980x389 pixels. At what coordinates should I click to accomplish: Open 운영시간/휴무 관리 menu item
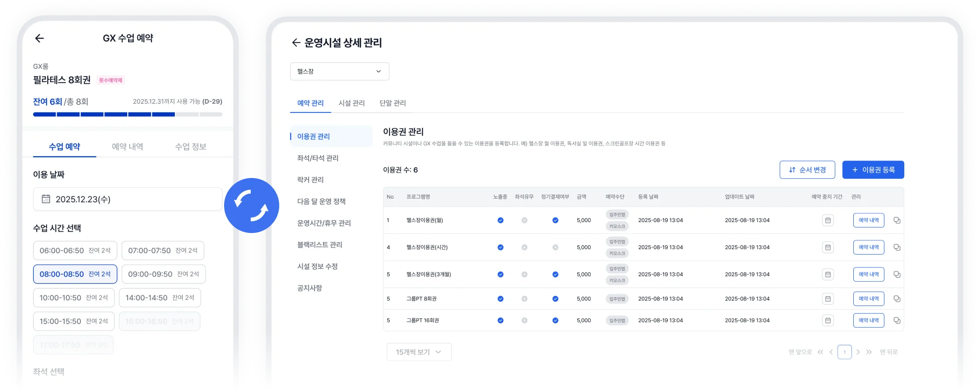(324, 223)
